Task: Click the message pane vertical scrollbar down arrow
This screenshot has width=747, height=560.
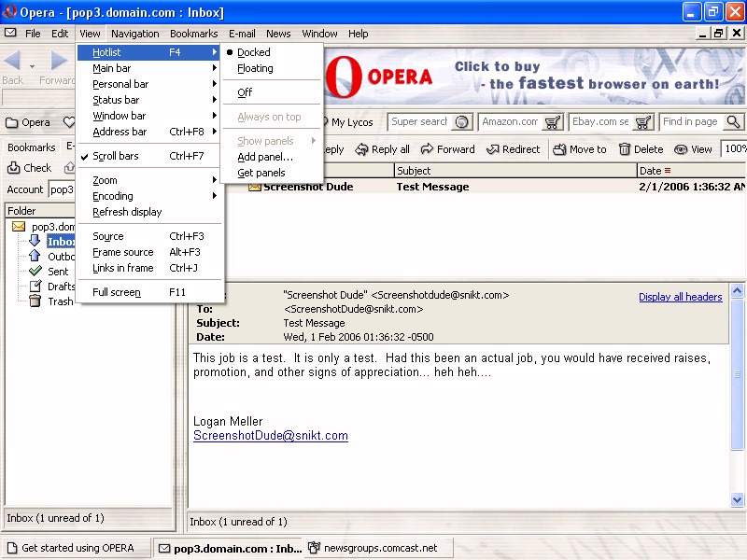Action: [x=738, y=500]
